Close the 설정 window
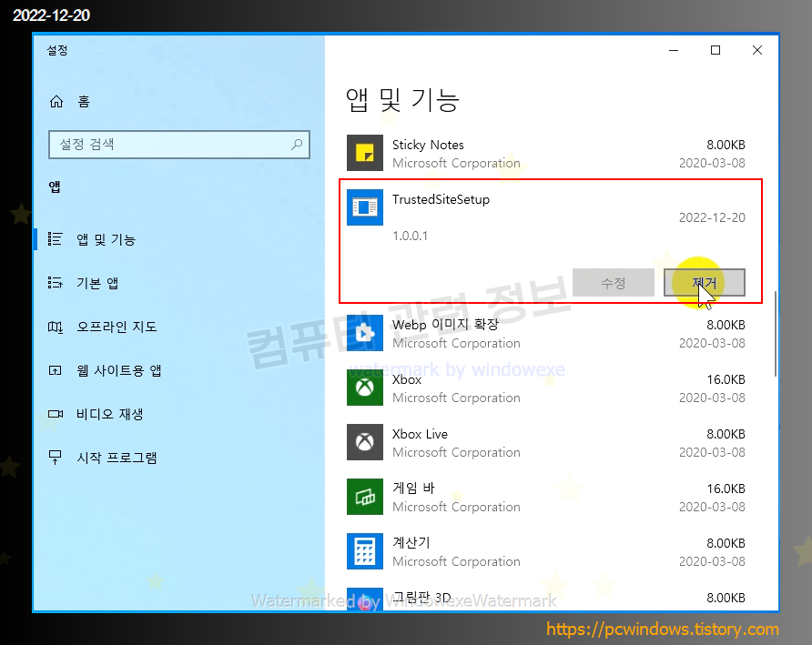Screen dimensions: 812x645 coord(757,50)
